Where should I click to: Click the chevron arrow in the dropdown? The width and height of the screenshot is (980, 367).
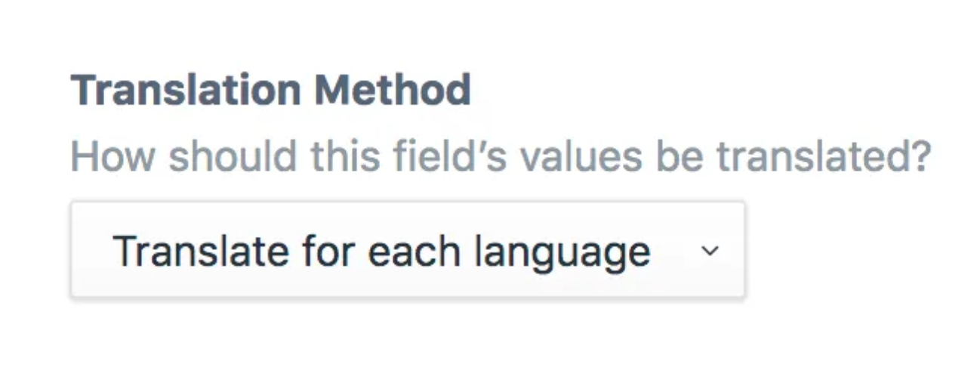[710, 251]
